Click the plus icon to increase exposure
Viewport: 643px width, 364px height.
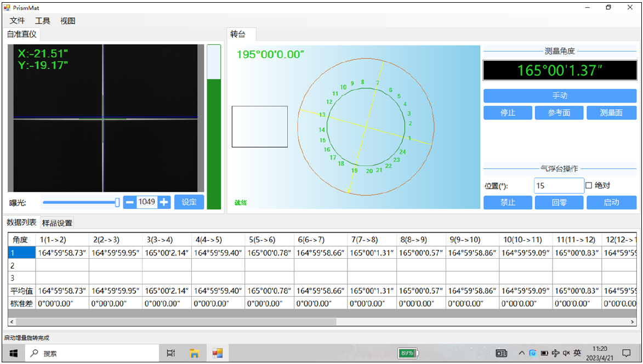click(x=164, y=202)
